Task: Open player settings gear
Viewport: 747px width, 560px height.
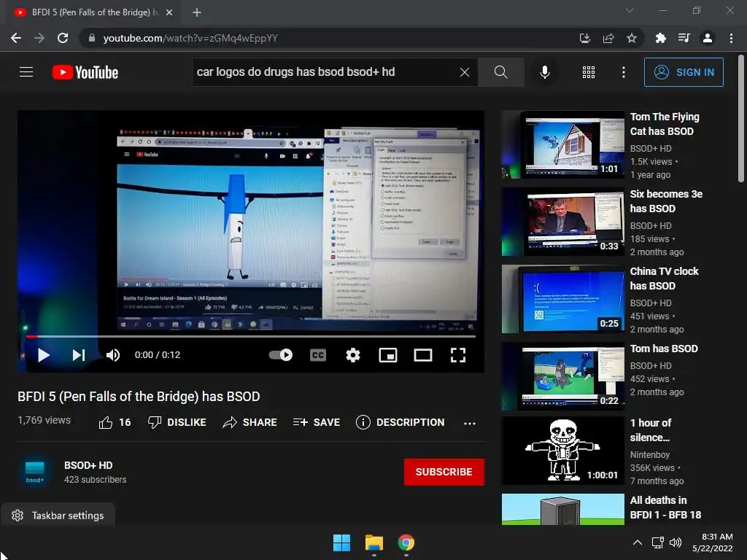Action: (x=353, y=355)
